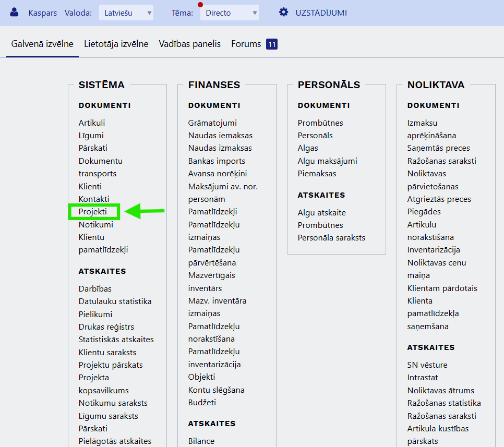Open the Forums section
The width and height of the screenshot is (504, 447).
point(246,44)
